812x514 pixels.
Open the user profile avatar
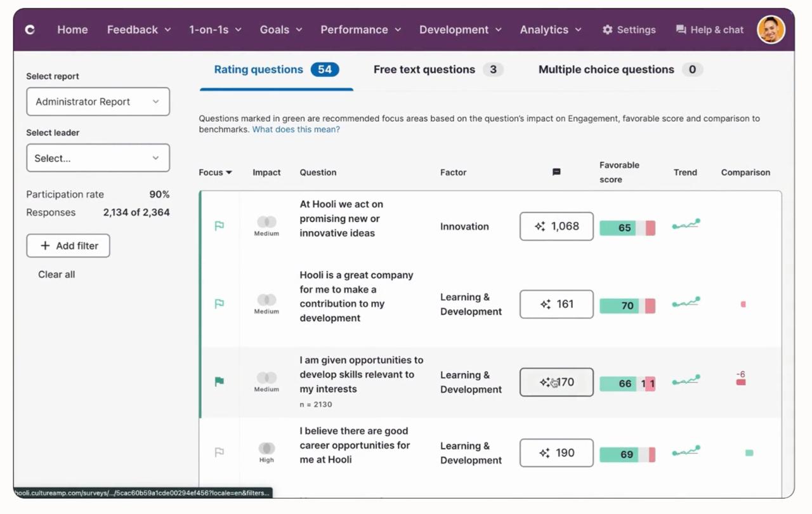[x=771, y=29]
